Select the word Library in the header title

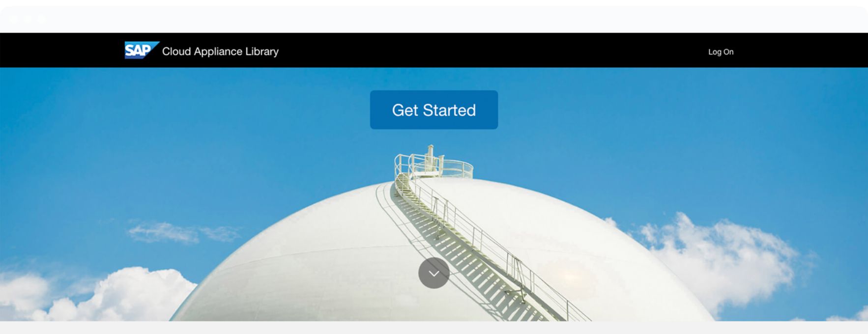262,52
